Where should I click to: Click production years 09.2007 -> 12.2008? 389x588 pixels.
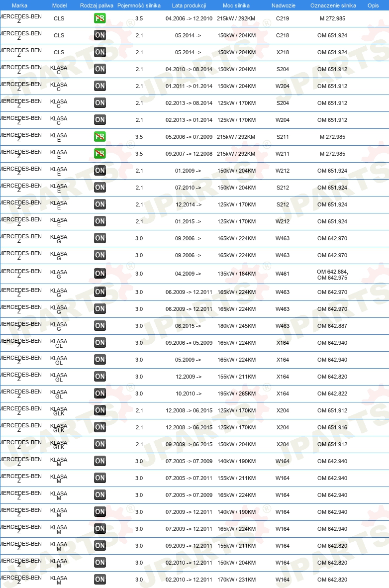[189, 154]
